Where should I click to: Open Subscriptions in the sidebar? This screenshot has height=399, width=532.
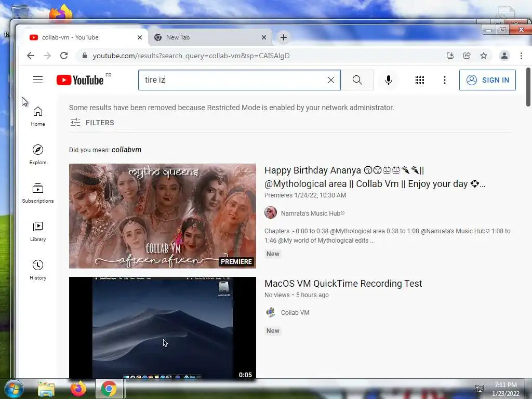coord(37,193)
